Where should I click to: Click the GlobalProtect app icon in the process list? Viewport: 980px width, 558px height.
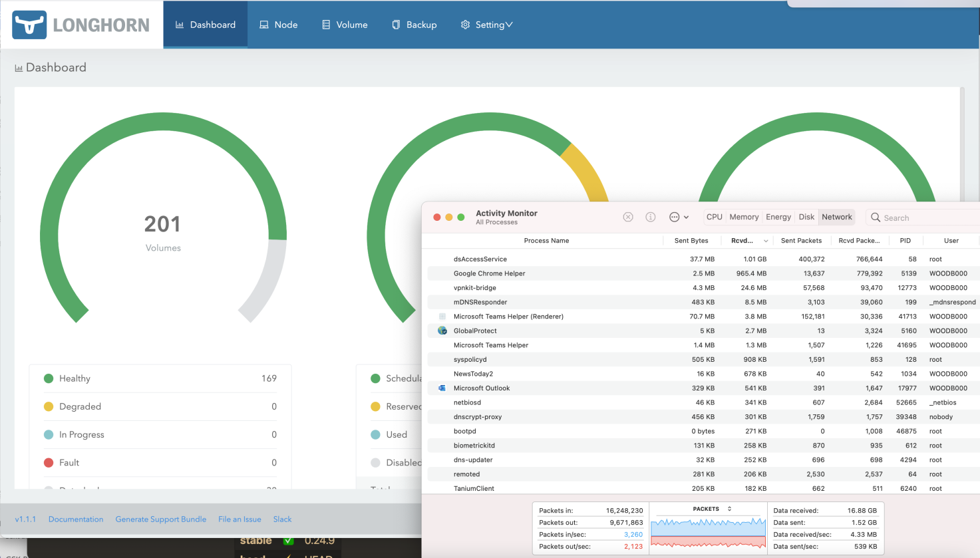pos(442,331)
